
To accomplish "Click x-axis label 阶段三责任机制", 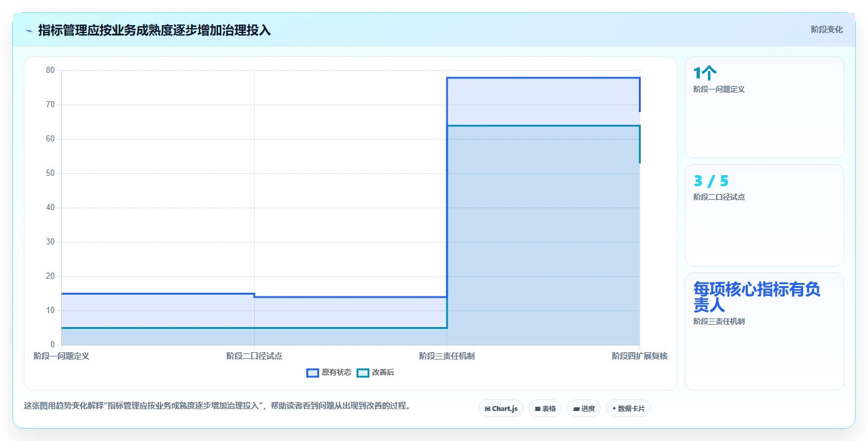I will (447, 356).
